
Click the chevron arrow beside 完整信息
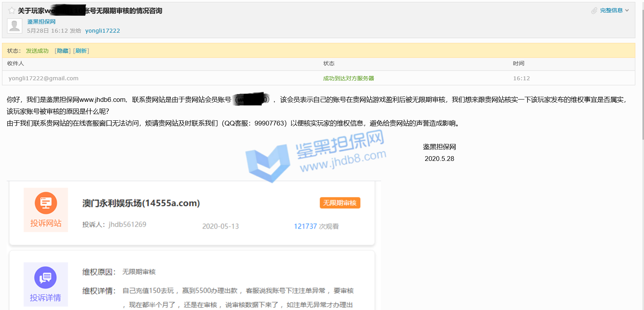[627, 11]
